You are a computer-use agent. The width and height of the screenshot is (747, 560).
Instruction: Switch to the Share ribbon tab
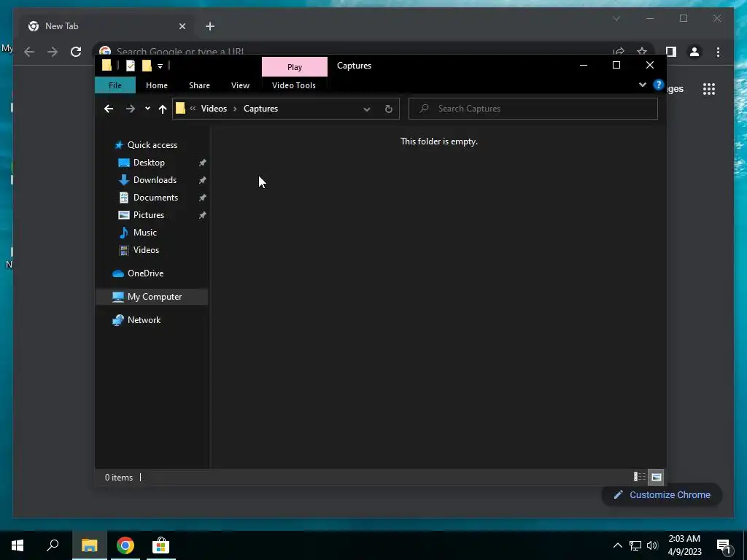199,85
